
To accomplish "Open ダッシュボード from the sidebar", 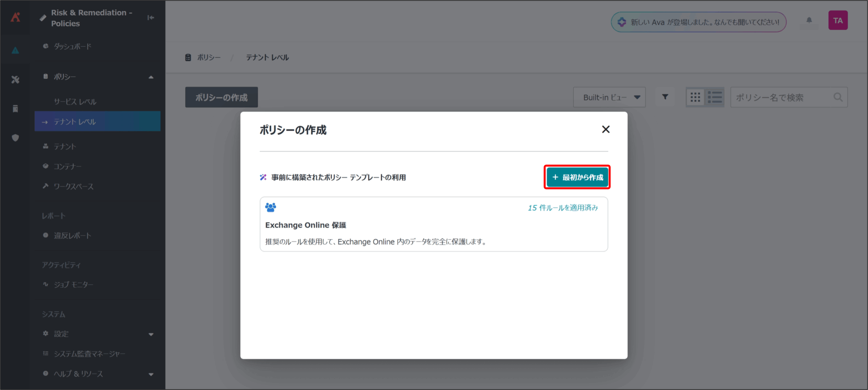I will click(x=72, y=47).
